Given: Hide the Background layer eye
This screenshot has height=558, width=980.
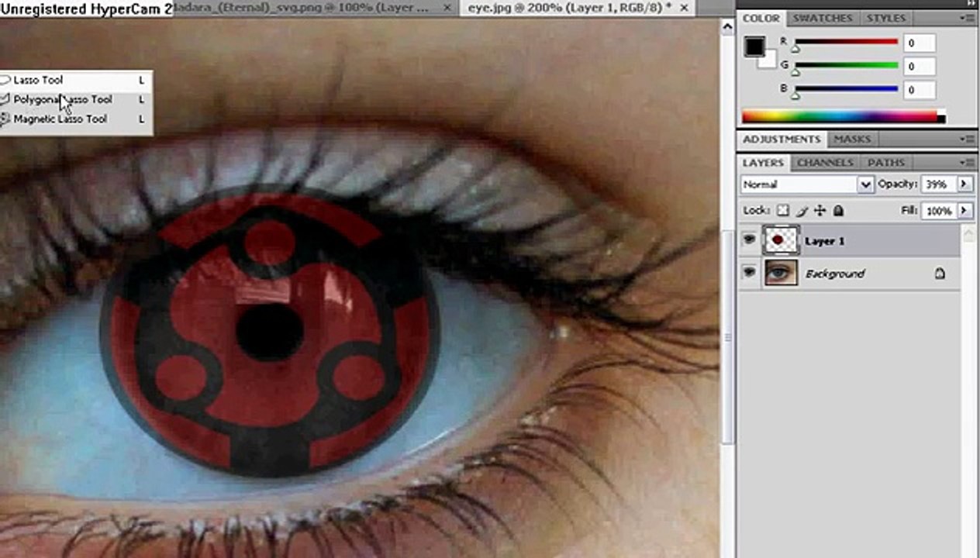Looking at the screenshot, I should [x=749, y=273].
